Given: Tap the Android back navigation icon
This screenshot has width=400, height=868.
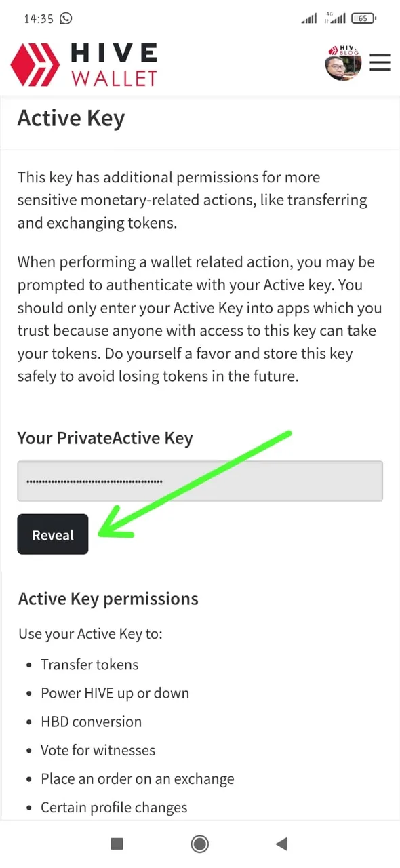Looking at the screenshot, I should pos(282,844).
